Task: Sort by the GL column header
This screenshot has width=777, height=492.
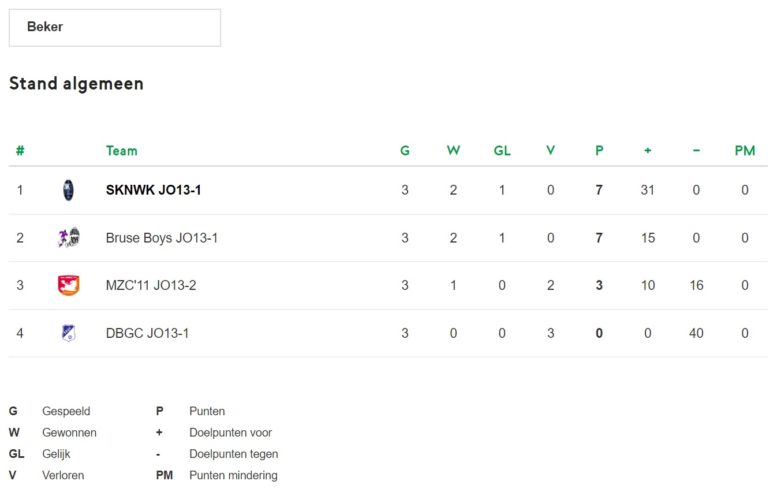Action: (x=502, y=151)
